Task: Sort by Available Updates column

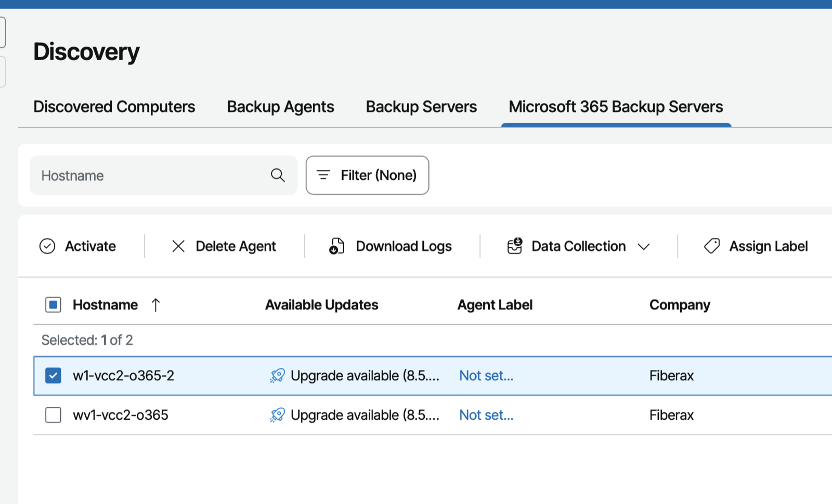Action: 321,305
